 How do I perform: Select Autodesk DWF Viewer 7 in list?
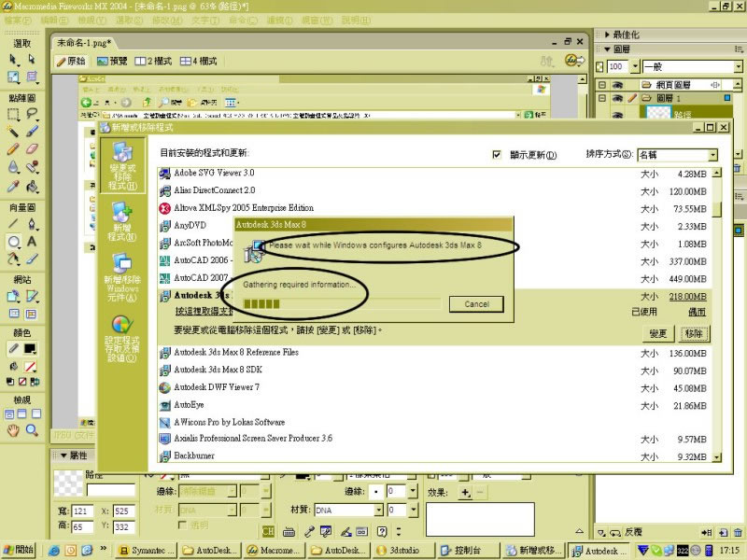[217, 387]
